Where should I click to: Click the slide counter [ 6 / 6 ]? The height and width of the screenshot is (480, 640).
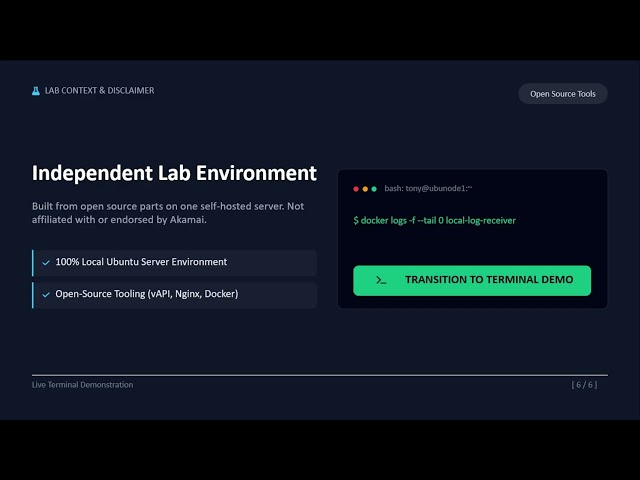584,385
